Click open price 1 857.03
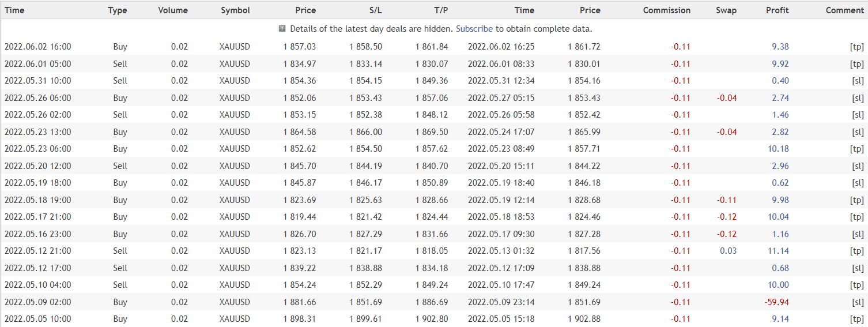This screenshot has width=868, height=327. point(300,47)
